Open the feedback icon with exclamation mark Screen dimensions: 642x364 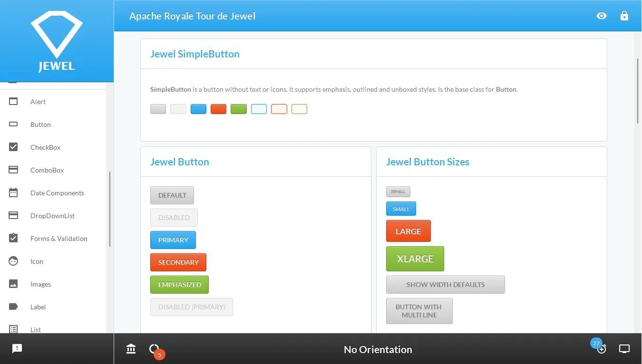pos(17,349)
